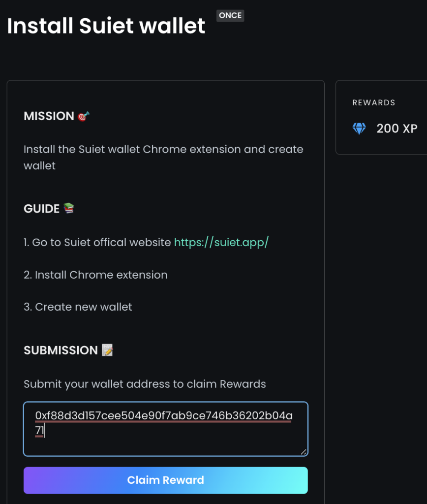This screenshot has height=504, width=427.
Task: Click step 3 Create new wallet text
Action: (78, 307)
